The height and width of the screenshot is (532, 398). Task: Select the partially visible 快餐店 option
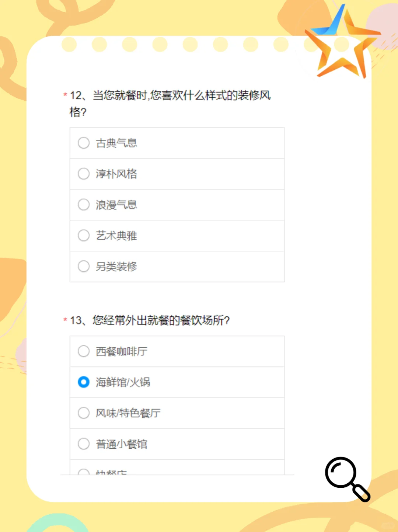click(x=84, y=472)
